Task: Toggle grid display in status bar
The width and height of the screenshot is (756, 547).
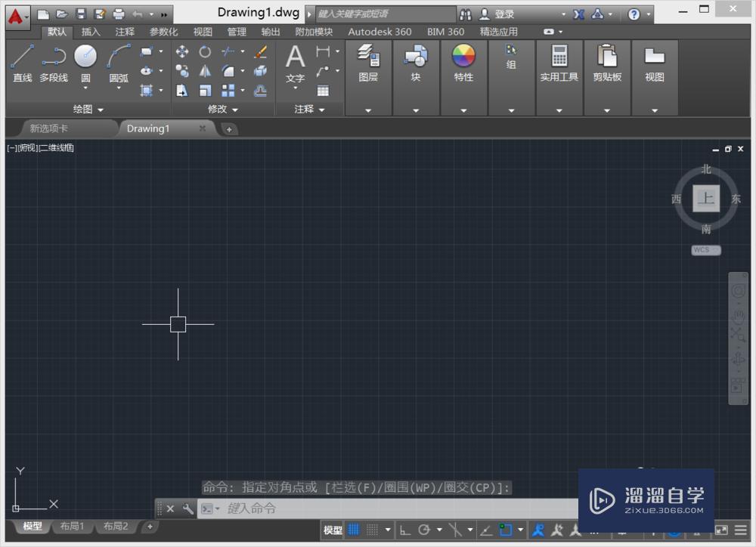Action: coord(354,529)
